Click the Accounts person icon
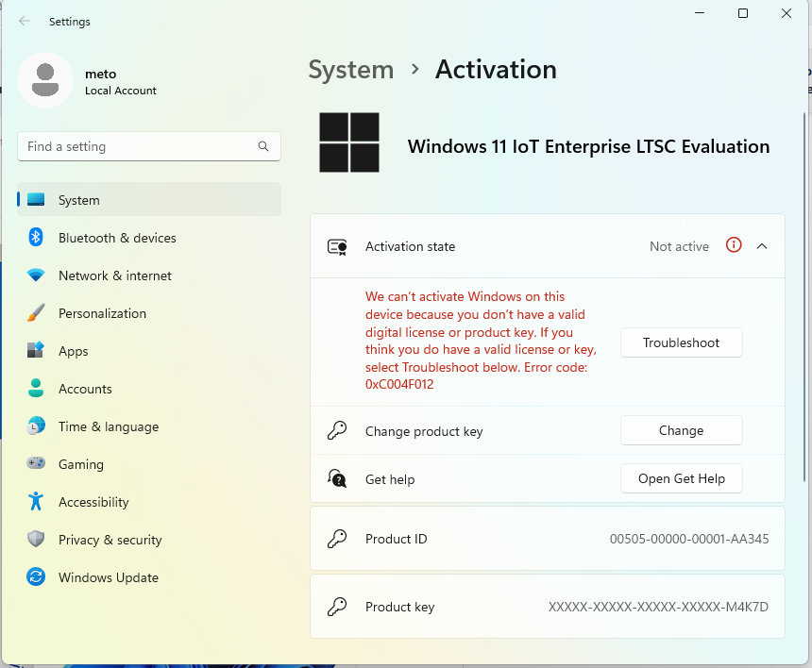 tap(36, 388)
